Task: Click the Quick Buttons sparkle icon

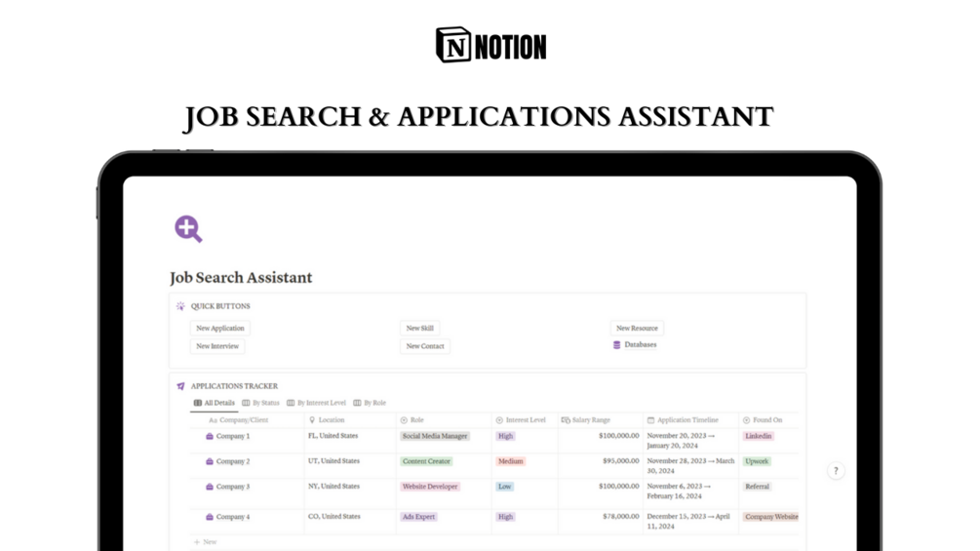Action: click(180, 306)
